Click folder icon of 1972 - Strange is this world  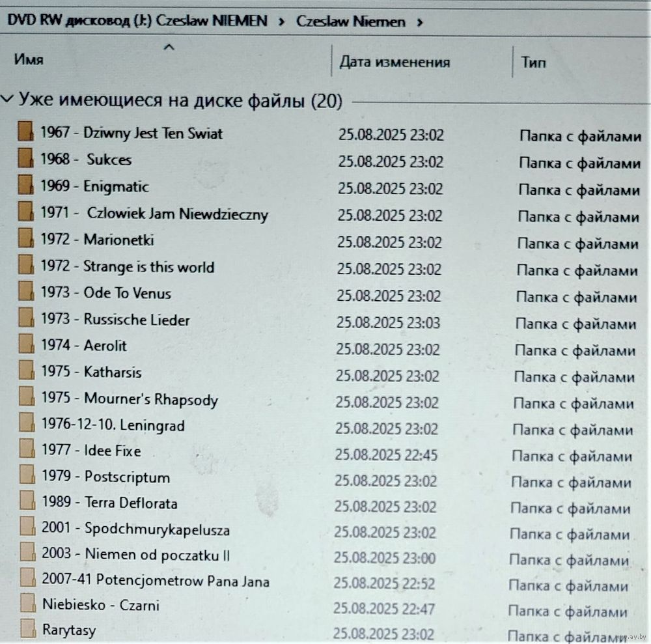click(x=26, y=264)
